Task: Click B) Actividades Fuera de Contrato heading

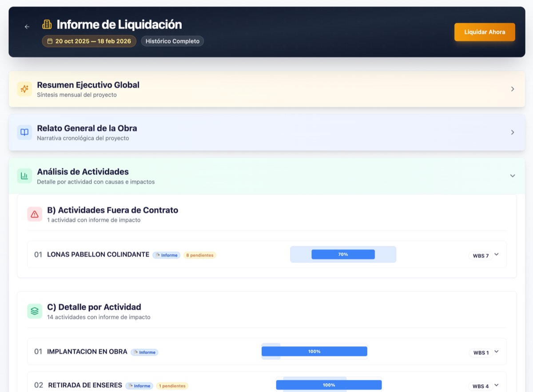Action: coord(112,210)
